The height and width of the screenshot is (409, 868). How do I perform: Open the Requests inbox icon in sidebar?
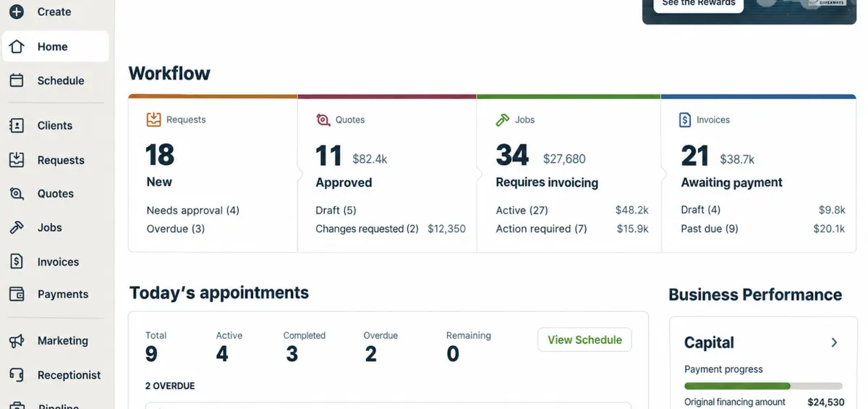coord(17,160)
